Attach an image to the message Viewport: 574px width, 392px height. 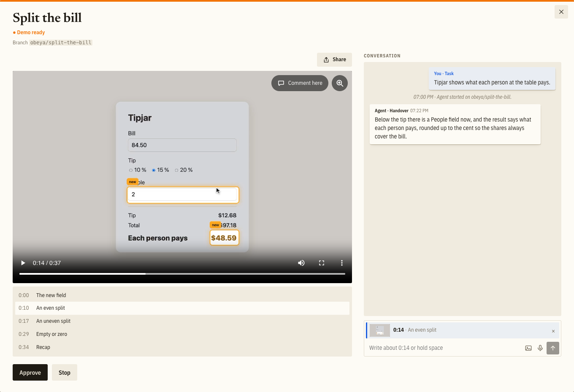(528, 348)
